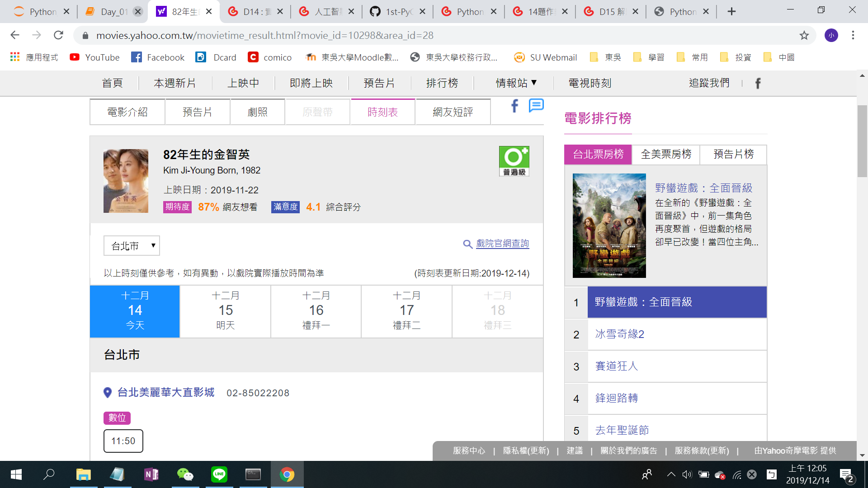This screenshot has width=868, height=488.
Task: Select the 預告片榜 ranking tab
Action: click(x=733, y=155)
